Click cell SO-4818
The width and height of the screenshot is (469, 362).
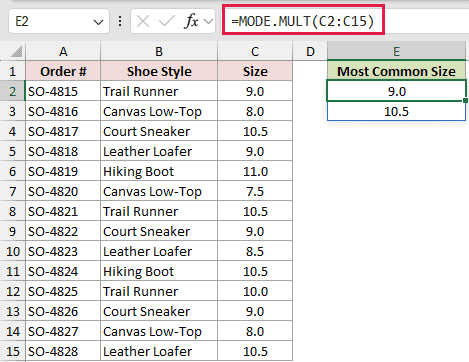coord(63,151)
